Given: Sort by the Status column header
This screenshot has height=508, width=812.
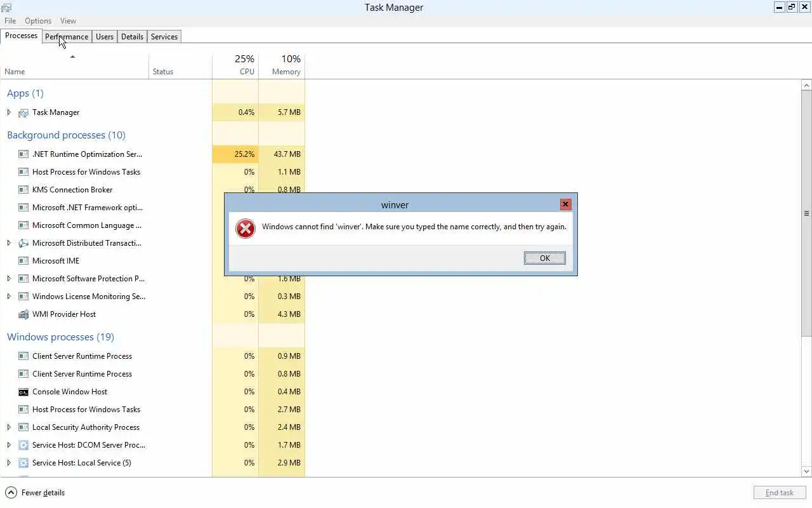Looking at the screenshot, I should (x=180, y=65).
